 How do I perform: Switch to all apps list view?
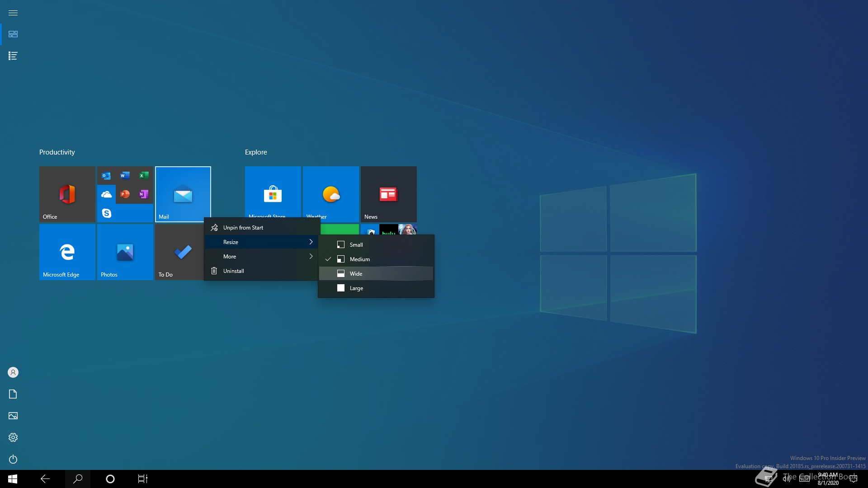click(x=13, y=56)
